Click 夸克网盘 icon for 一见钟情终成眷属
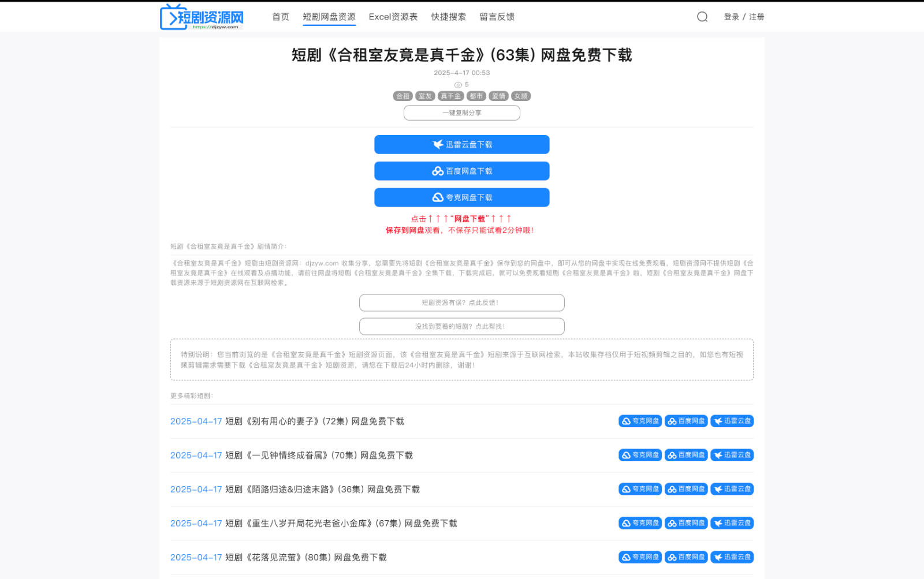This screenshot has width=924, height=579. pyautogui.click(x=640, y=455)
